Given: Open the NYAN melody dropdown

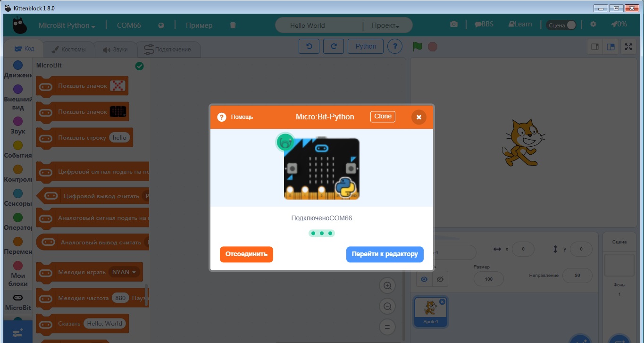Looking at the screenshot, I should coord(124,272).
